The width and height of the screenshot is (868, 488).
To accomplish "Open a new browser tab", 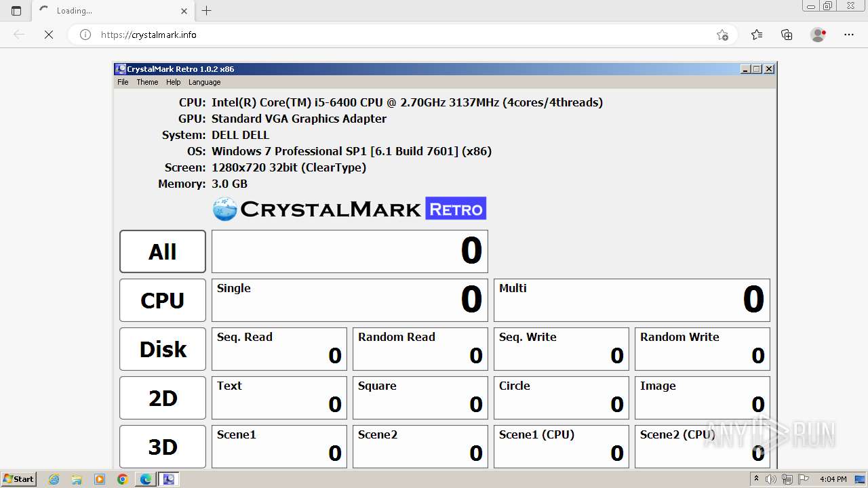I will pos(207,11).
